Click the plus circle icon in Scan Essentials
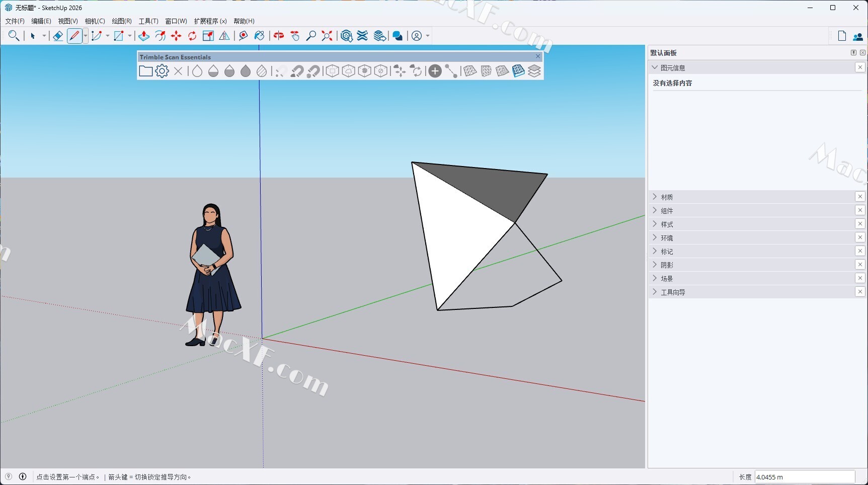This screenshot has height=485, width=868. tap(435, 71)
